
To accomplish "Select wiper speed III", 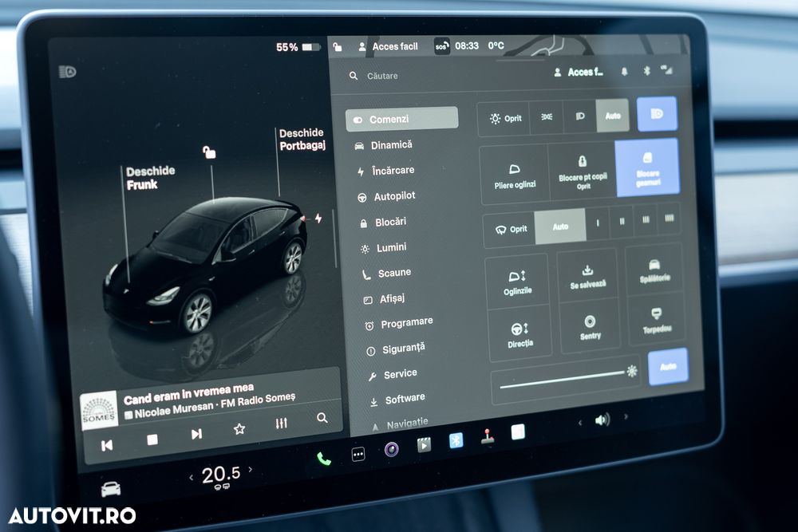I will [646, 219].
